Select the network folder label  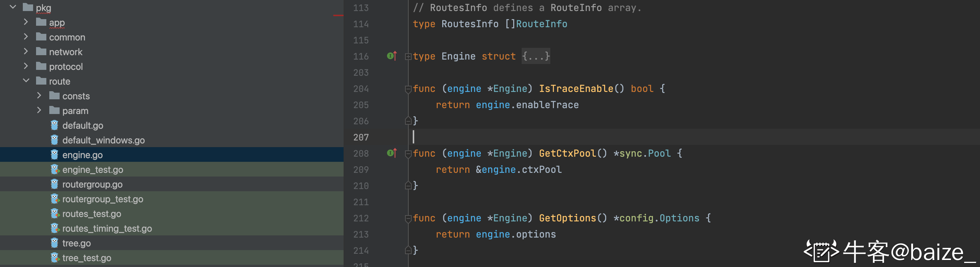tap(65, 52)
